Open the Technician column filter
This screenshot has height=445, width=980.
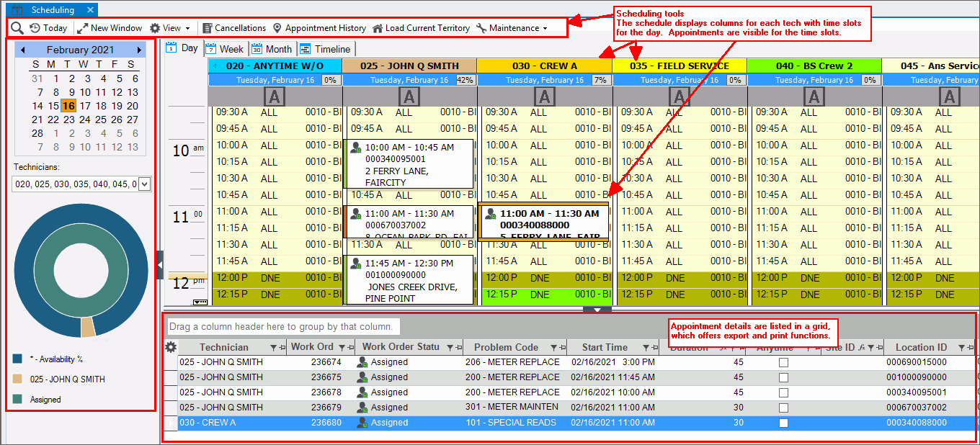[x=273, y=348]
